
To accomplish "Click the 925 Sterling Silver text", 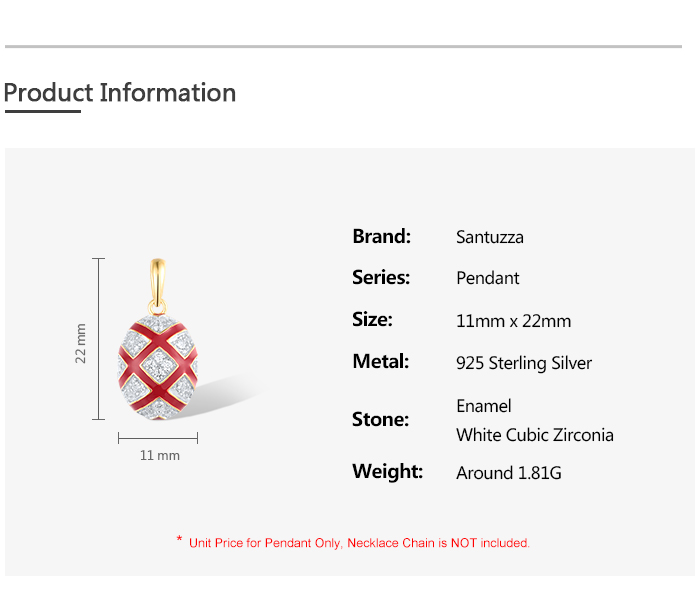I will click(x=524, y=363).
